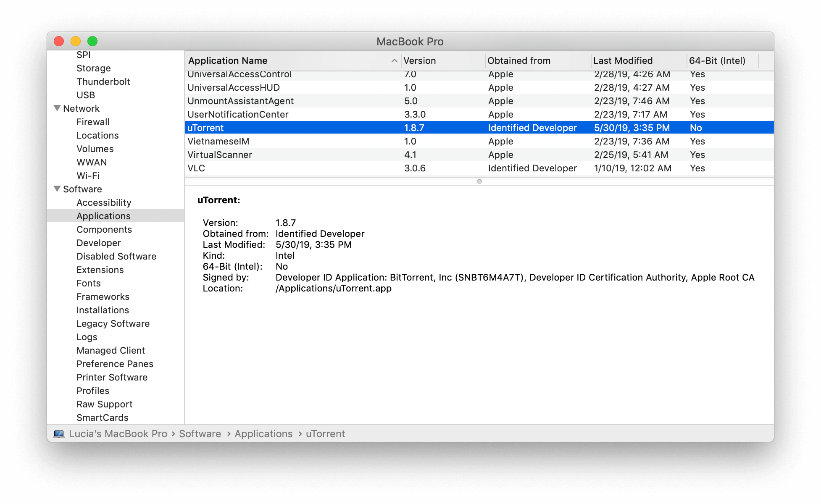
Task: Click the Software section icon
Action: coord(63,189)
